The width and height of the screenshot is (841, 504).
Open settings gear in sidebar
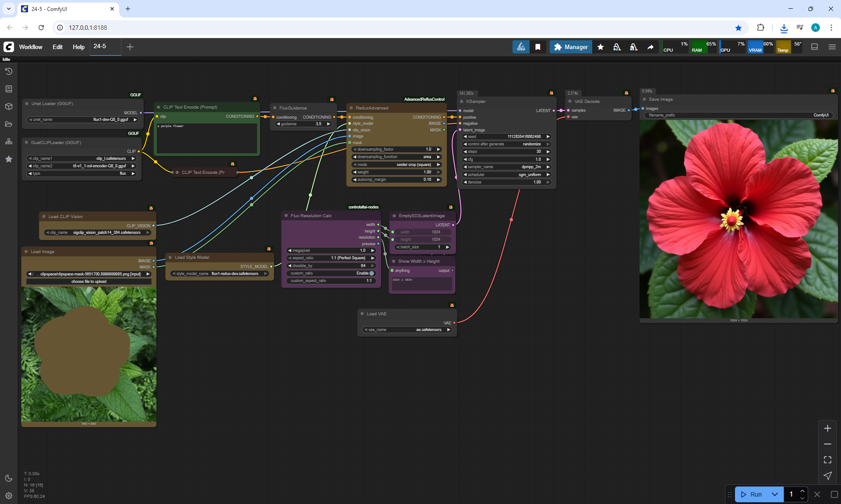click(x=8, y=496)
